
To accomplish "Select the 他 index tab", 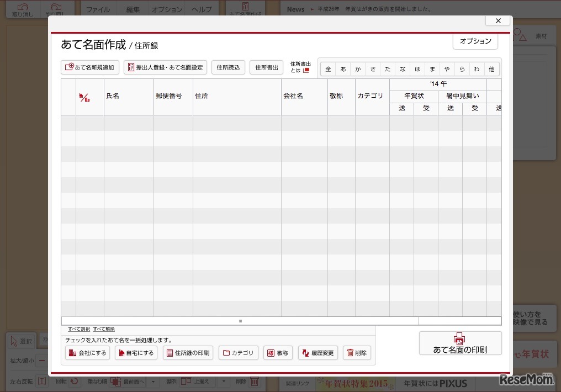I will tap(492, 69).
